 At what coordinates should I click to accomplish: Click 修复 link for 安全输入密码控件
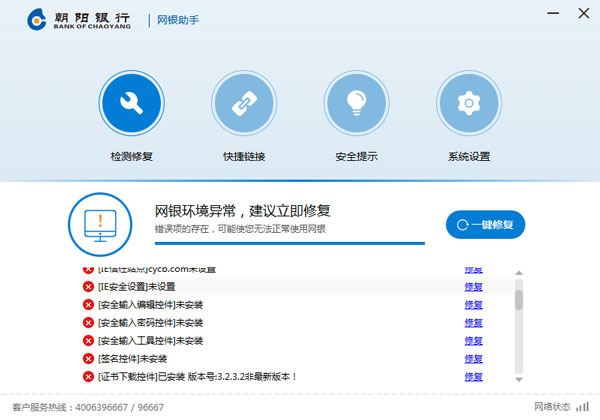click(473, 323)
